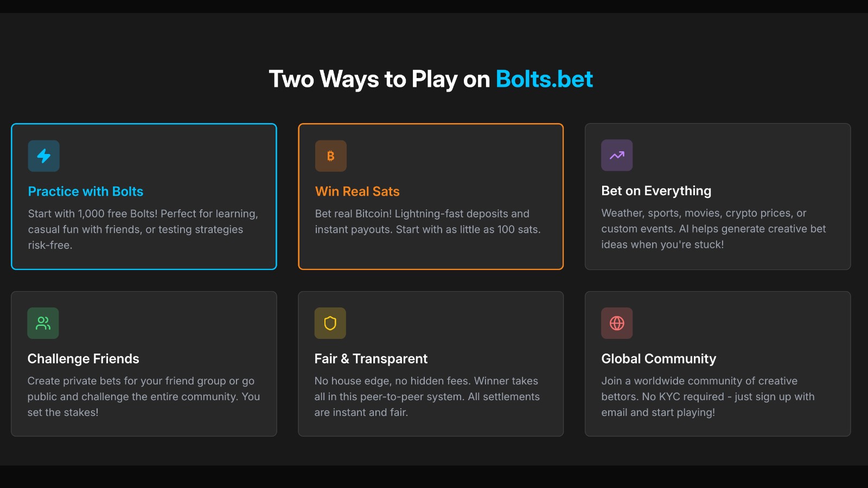Click the green friends icon in the bottom-left card
This screenshot has height=488, width=868.
pyautogui.click(x=43, y=323)
